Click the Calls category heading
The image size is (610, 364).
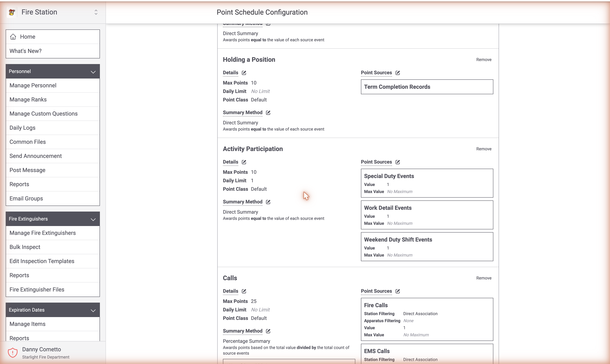[230, 278]
